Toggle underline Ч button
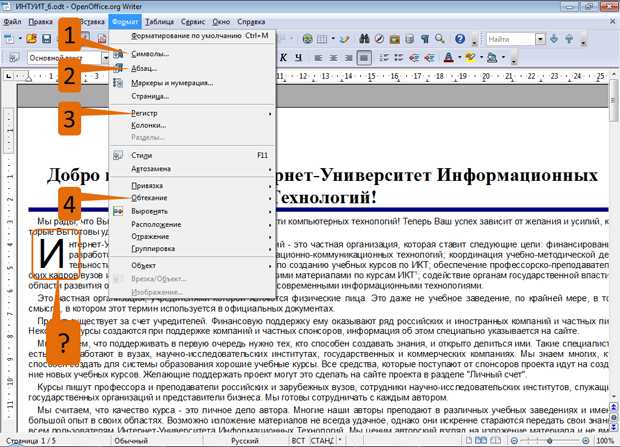Viewport: 620px width, 447px height. click(299, 58)
